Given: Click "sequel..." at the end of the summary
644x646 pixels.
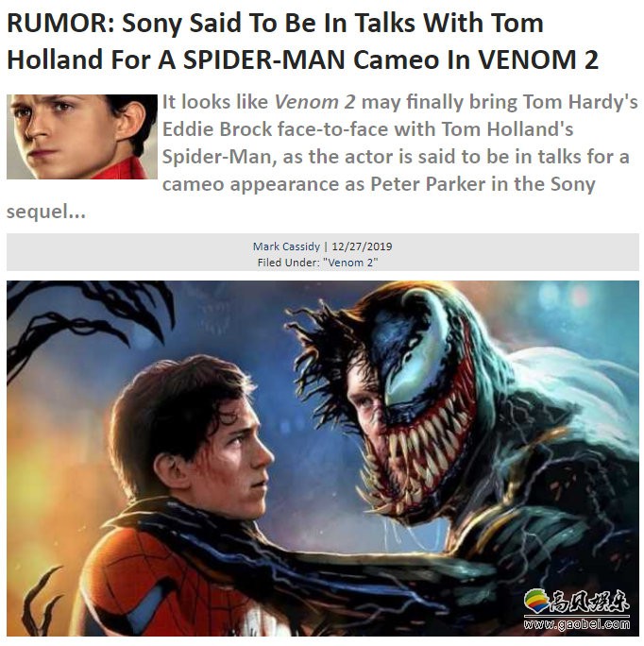Looking at the screenshot, I should click(46, 212).
